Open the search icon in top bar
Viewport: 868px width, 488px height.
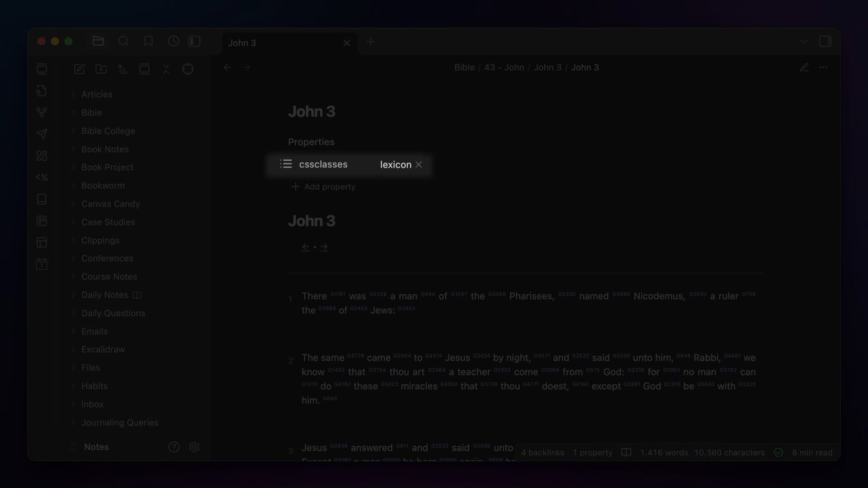coord(123,42)
